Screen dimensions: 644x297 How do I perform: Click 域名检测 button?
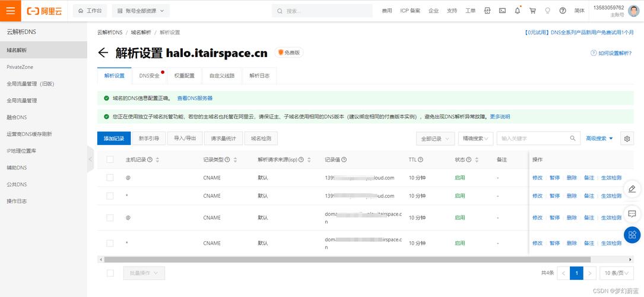point(261,138)
